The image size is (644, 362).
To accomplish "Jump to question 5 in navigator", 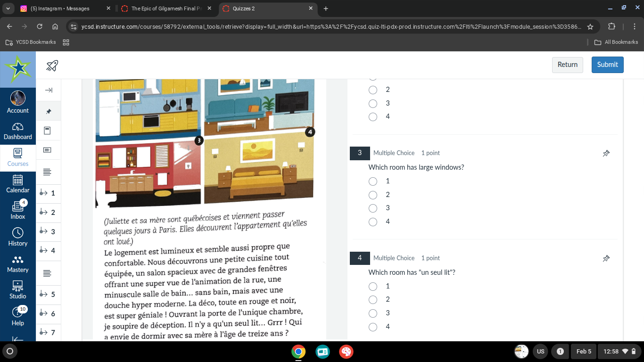I will tap(49, 295).
